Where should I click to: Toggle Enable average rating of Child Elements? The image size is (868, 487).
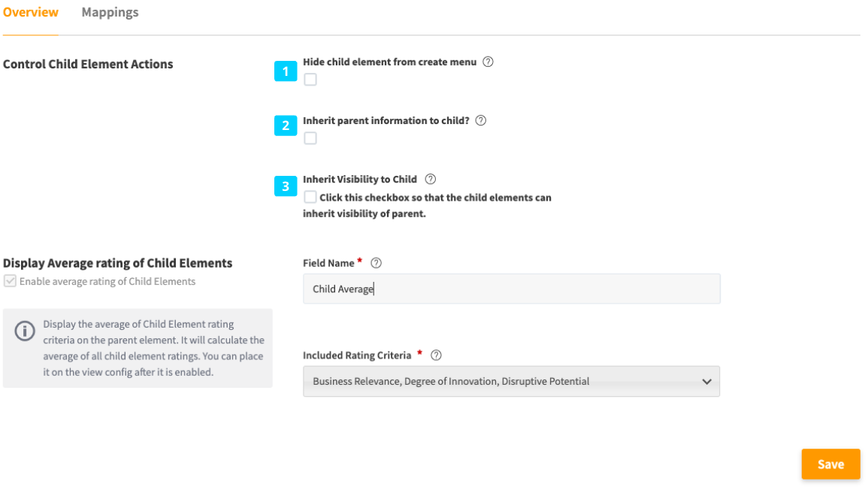pyautogui.click(x=10, y=282)
